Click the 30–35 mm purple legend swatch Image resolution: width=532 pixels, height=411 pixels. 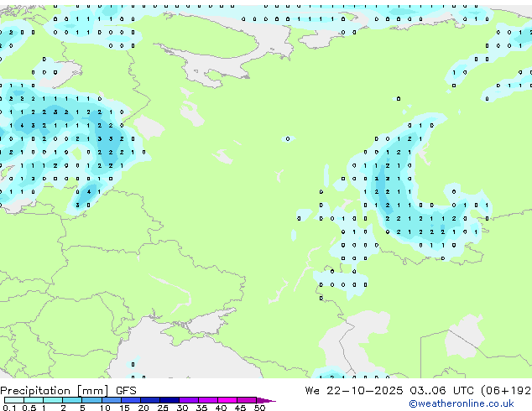pos(189,400)
